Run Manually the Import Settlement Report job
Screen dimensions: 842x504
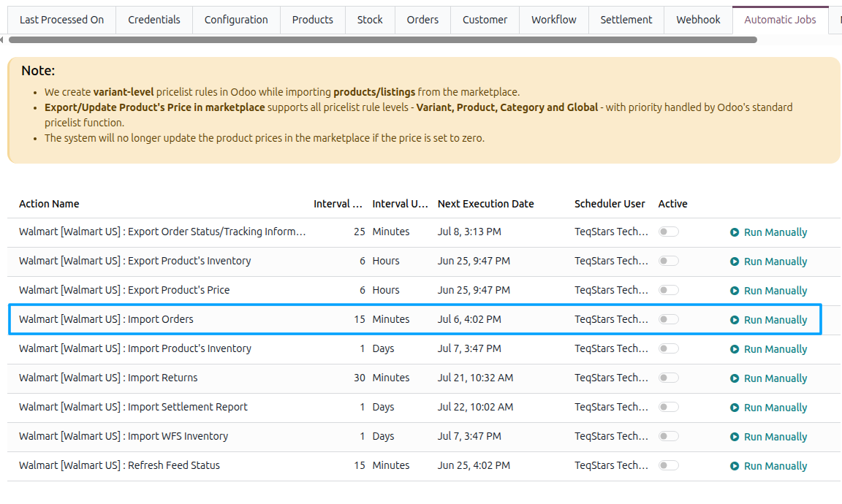(768, 408)
